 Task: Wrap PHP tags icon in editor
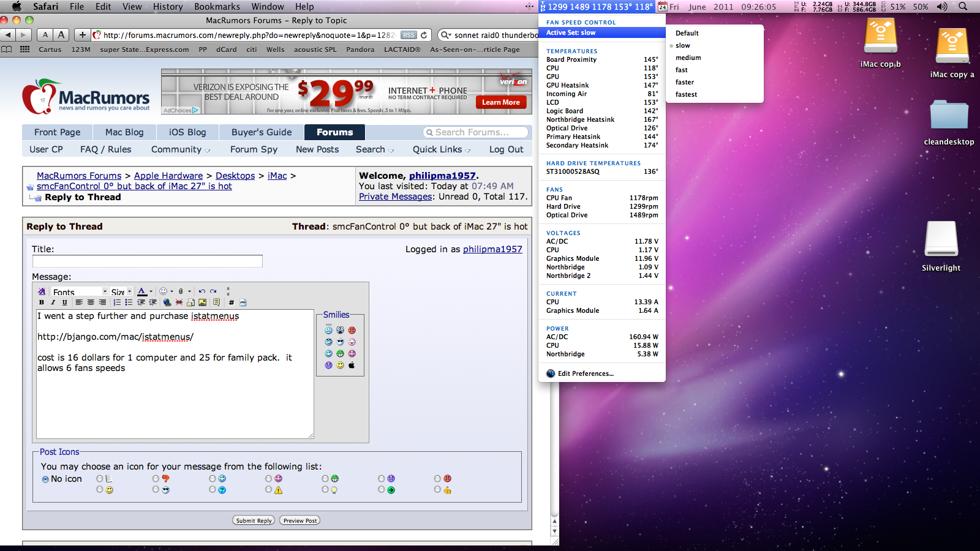(243, 302)
